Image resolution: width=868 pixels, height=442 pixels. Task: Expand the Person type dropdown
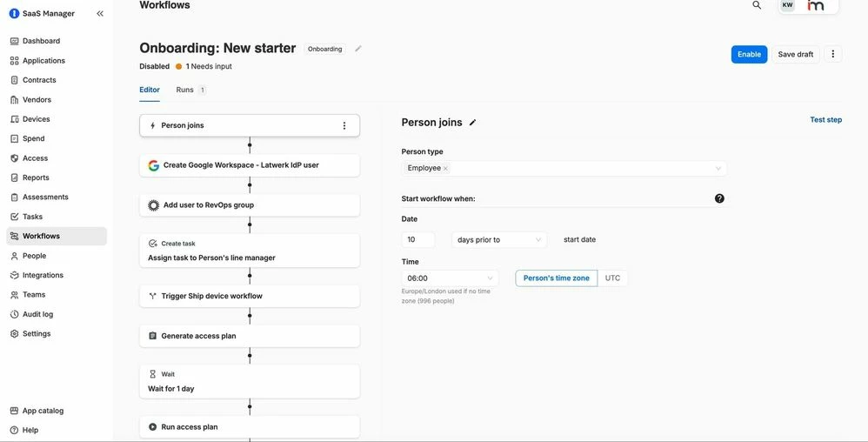[x=718, y=169]
